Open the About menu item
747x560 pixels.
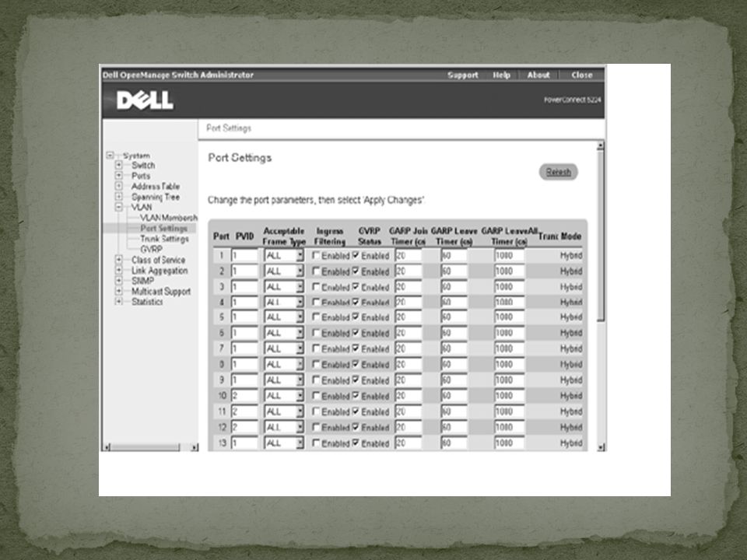[x=538, y=75]
